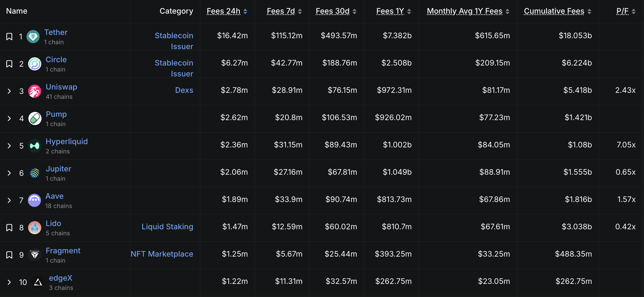Click the Tether logo icon
The image size is (644, 297).
pyautogui.click(x=33, y=37)
